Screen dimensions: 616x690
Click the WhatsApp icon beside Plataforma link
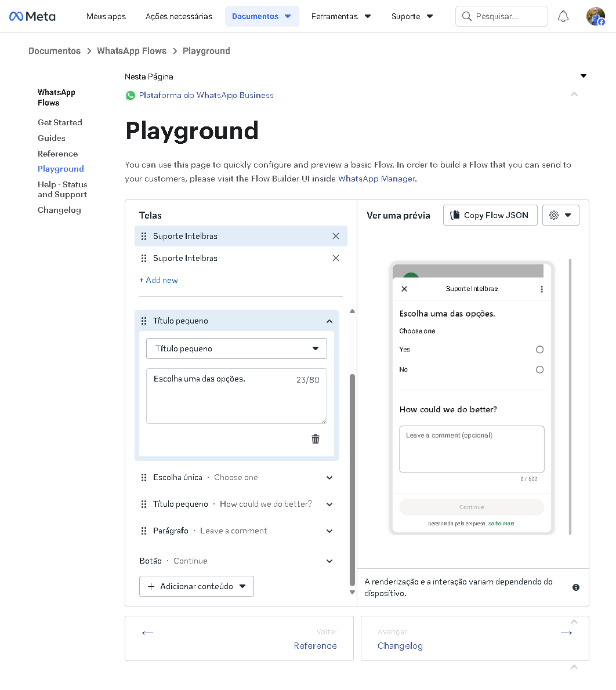pos(131,96)
